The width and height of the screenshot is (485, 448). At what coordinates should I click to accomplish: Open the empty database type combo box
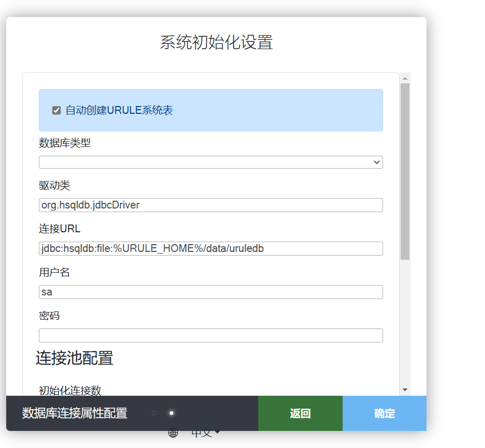[x=211, y=162]
